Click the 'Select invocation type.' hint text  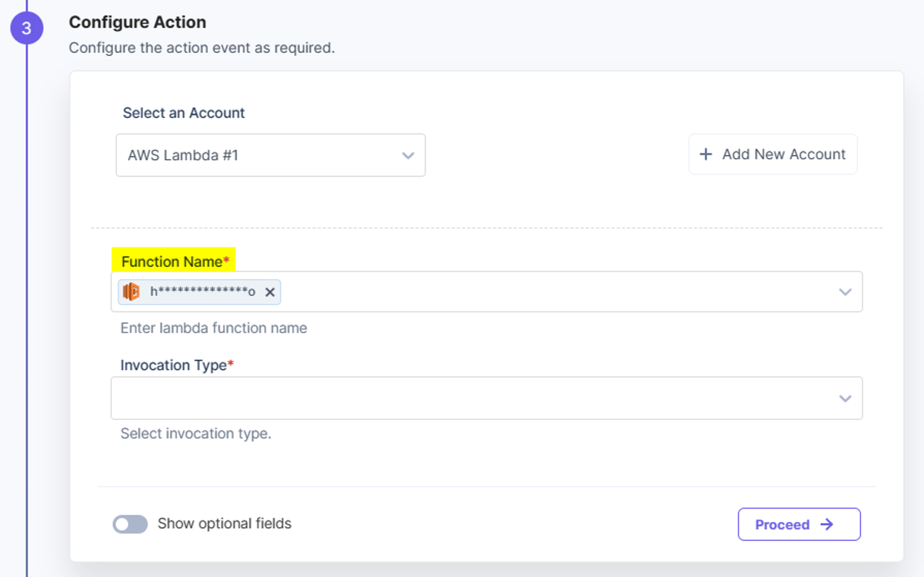point(196,433)
